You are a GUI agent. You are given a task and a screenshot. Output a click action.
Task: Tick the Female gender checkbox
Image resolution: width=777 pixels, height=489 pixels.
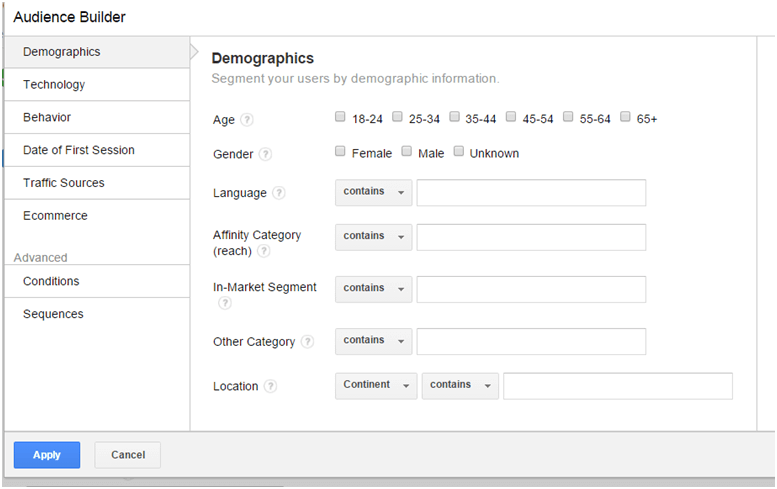point(340,151)
